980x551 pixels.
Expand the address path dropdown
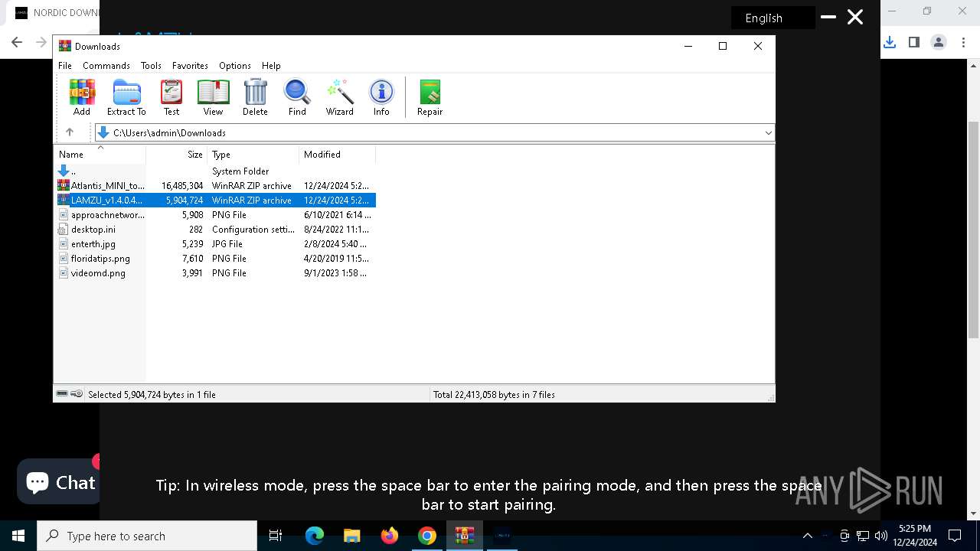click(768, 132)
